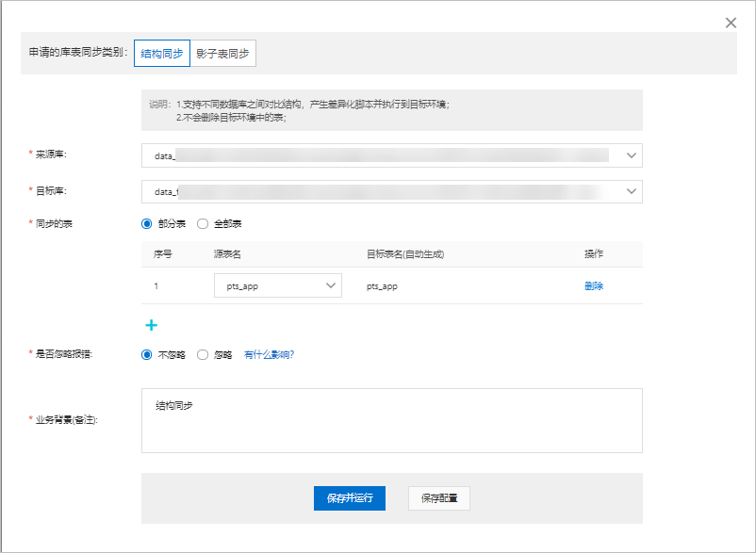Click the 保存配置 button
The image size is (756, 553).
click(438, 498)
